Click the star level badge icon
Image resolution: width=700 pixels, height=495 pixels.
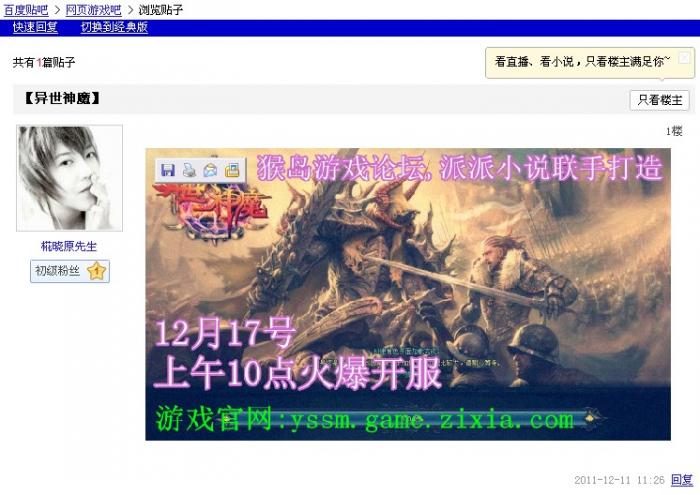[x=97, y=271]
